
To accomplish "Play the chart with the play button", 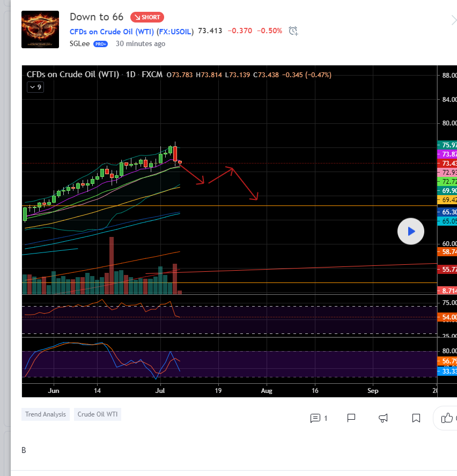I will pyautogui.click(x=411, y=232).
